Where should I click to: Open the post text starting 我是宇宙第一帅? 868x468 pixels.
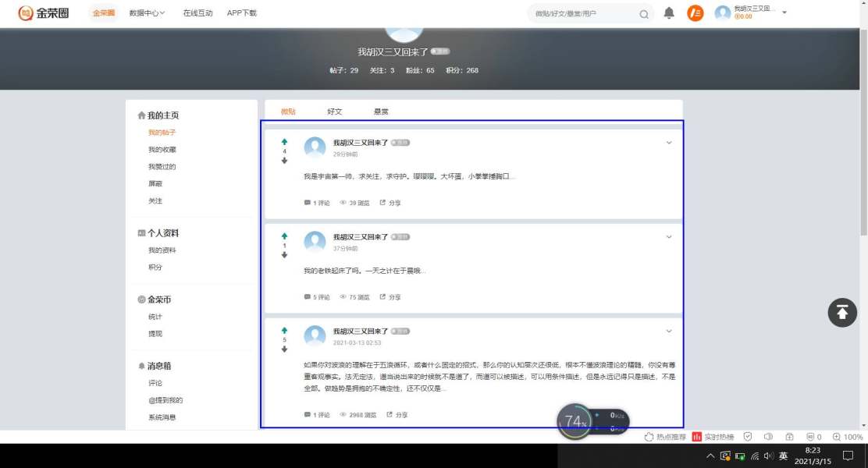pyautogui.click(x=410, y=176)
